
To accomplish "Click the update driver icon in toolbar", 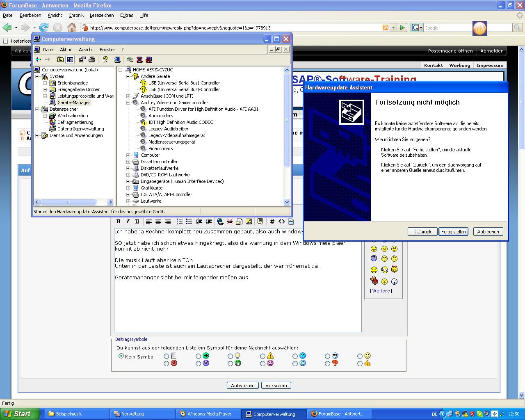I will click(x=130, y=59).
